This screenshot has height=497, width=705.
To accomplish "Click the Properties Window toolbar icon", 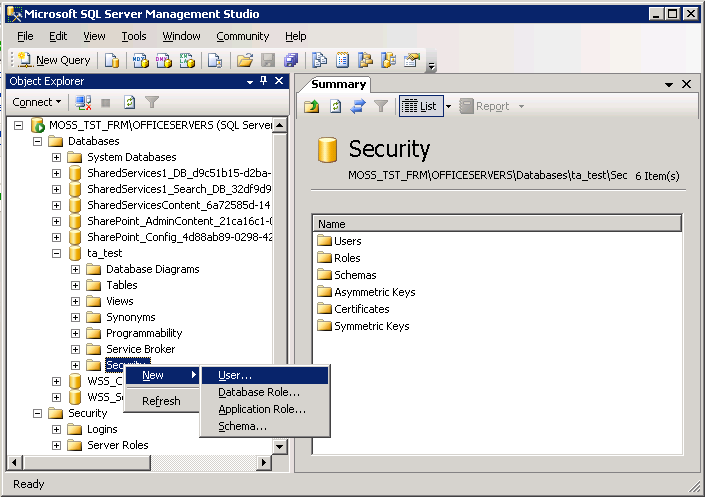I will (x=412, y=60).
